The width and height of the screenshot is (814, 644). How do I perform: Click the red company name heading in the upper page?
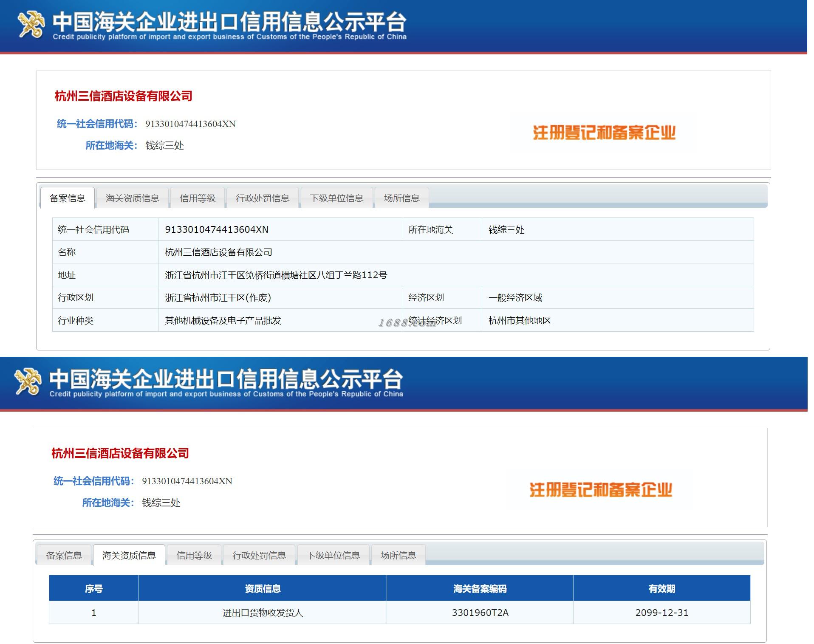pyautogui.click(x=124, y=96)
